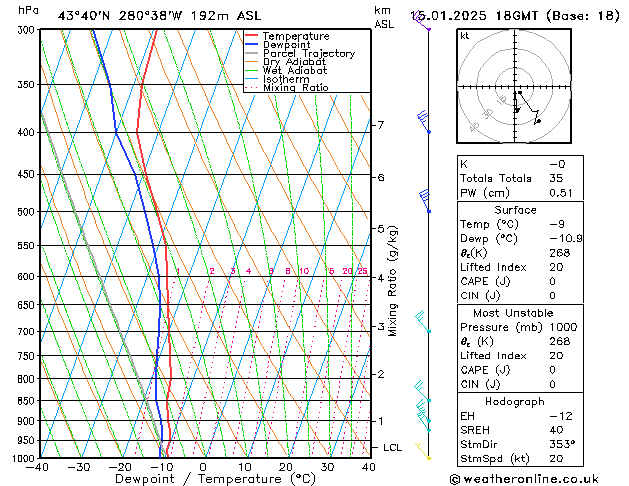Click the coordinates title 43°40'N 280°38'W
This screenshot has width=629, height=486.
click(120, 16)
